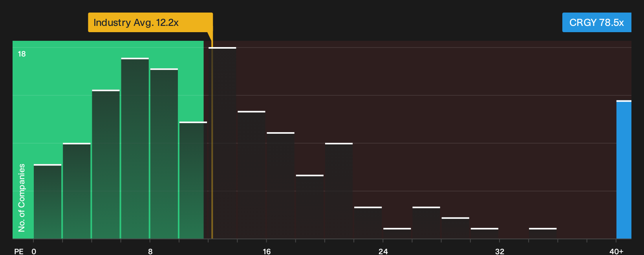Click the 40+ x-axis tick label
The width and height of the screenshot is (644, 255).
pyautogui.click(x=616, y=251)
